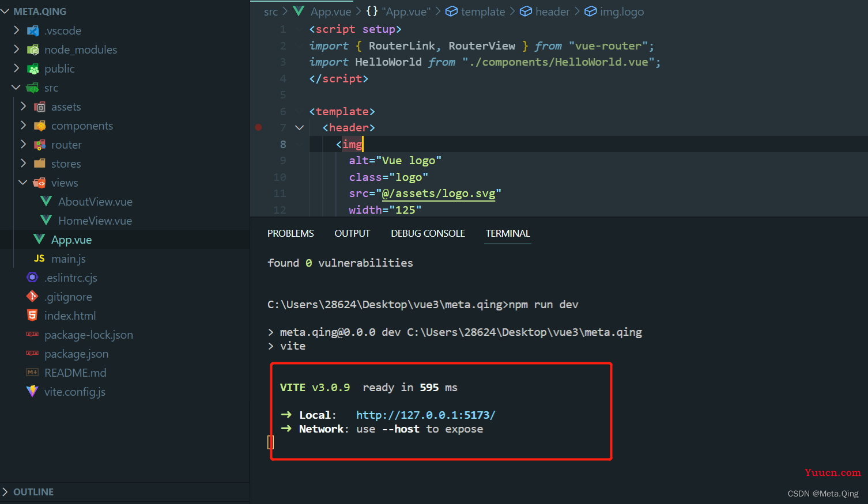Click the views folder icon
The image size is (868, 504).
40,183
